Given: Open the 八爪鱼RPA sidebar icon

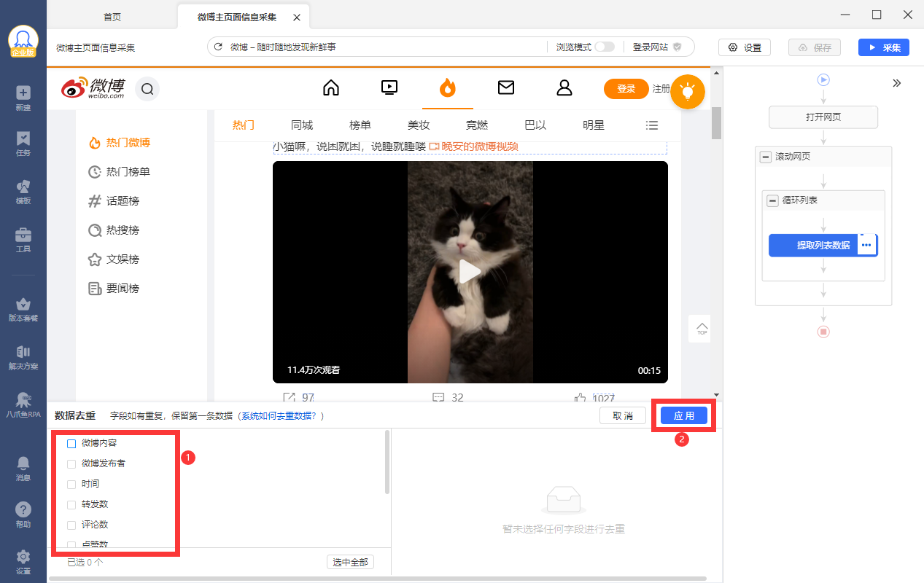Looking at the screenshot, I should pos(23,405).
